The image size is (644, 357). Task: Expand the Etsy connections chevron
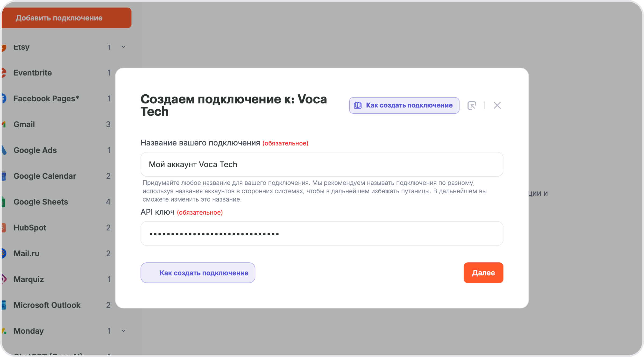pos(123,47)
